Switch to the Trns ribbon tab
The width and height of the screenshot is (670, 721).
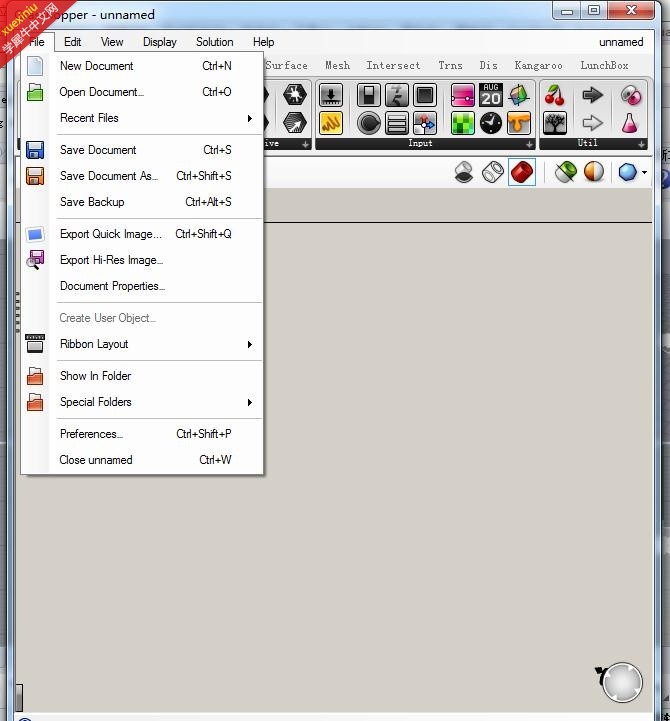450,65
